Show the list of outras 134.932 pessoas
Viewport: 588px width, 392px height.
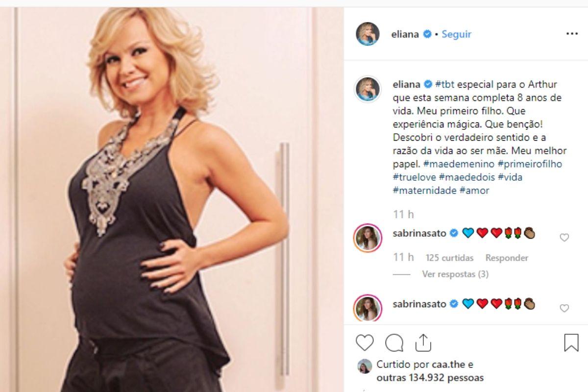coord(430,378)
